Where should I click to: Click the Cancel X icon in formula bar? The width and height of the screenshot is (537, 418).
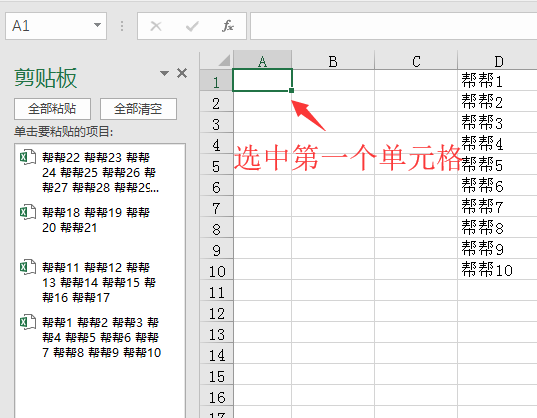[156, 26]
